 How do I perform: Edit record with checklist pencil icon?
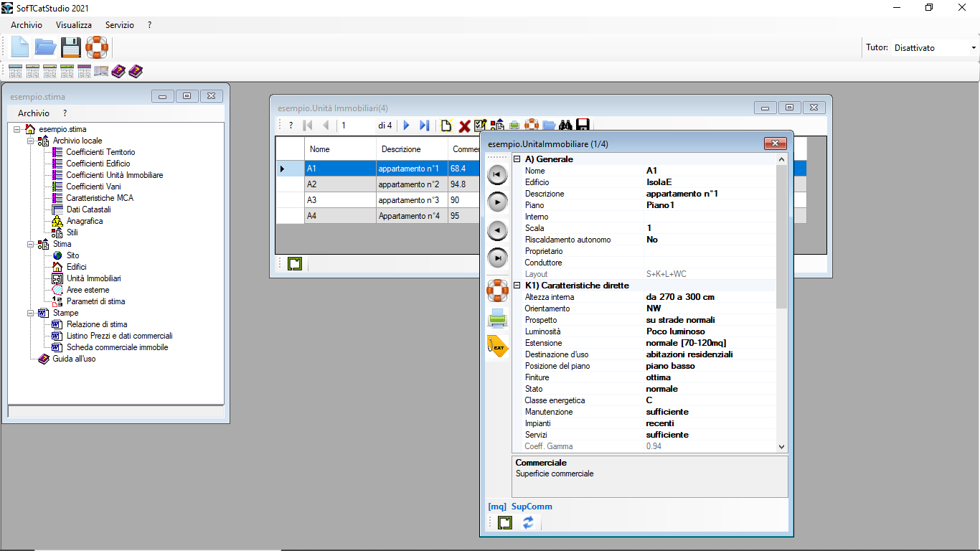(x=481, y=126)
